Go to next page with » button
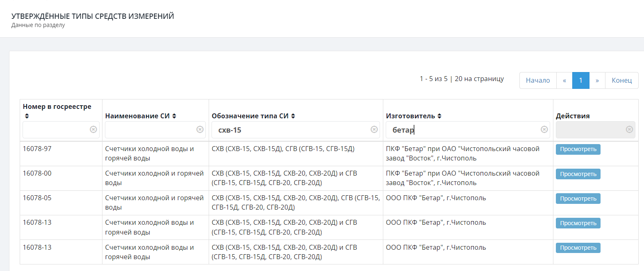Viewport: 644px width, 271px height. pos(597,80)
